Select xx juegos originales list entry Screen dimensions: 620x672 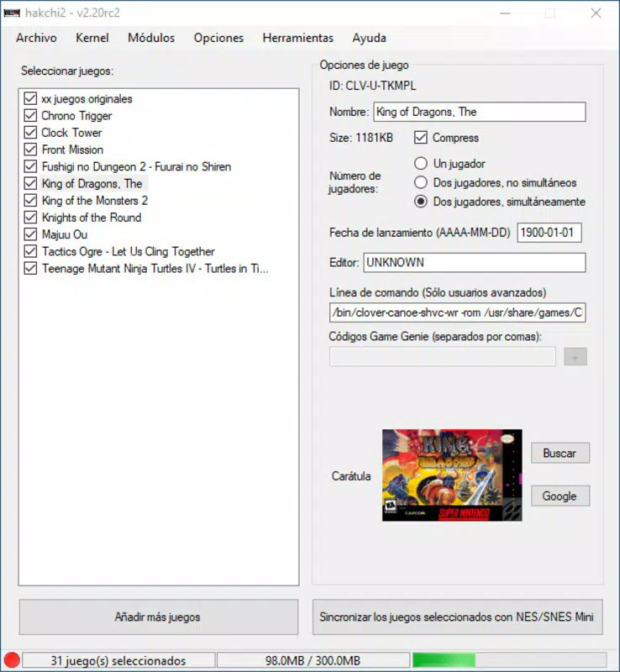click(x=87, y=98)
